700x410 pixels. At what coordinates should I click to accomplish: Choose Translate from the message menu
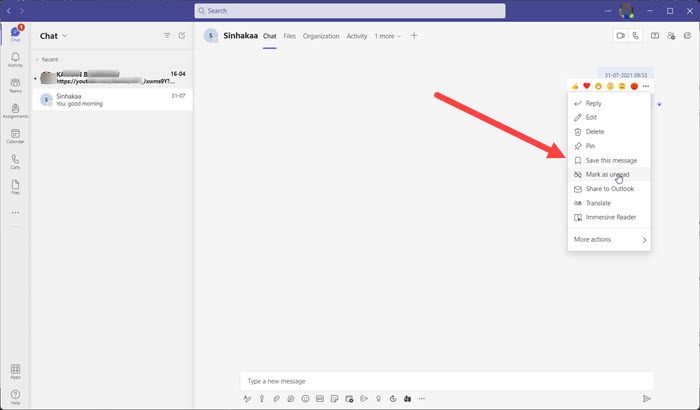coord(609,203)
